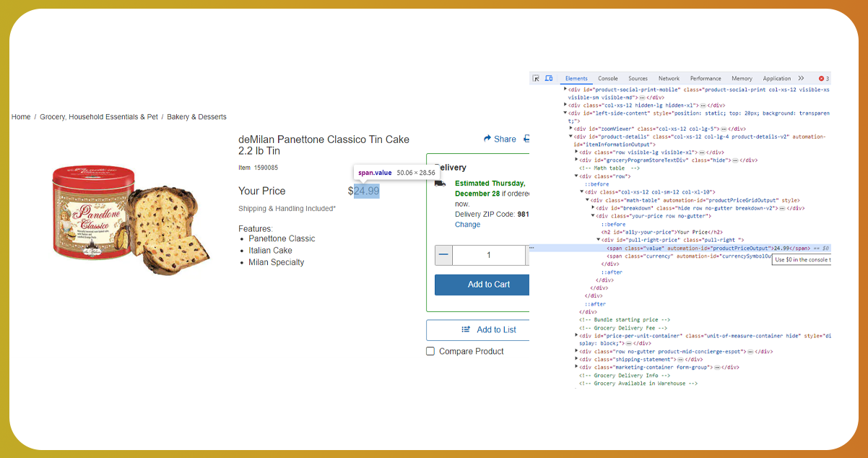
Task: Expand collapsed ellipsis of zoomViewer div
Action: 724,129
